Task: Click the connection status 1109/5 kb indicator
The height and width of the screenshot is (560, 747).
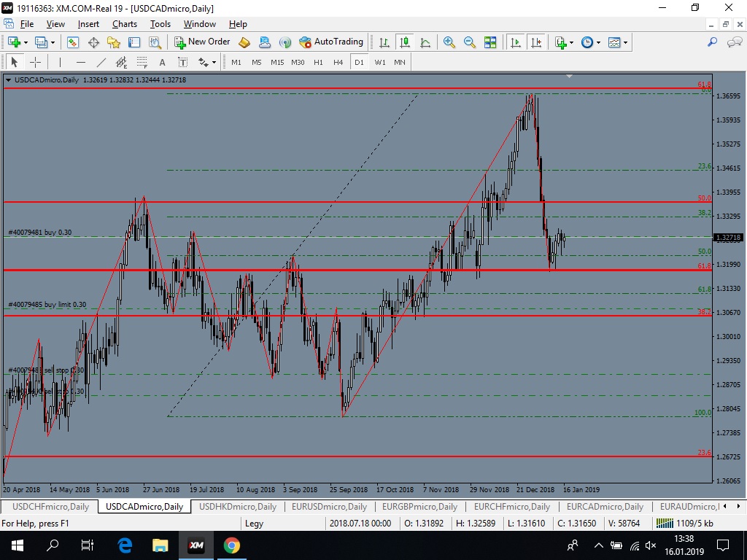Action: 684,524
